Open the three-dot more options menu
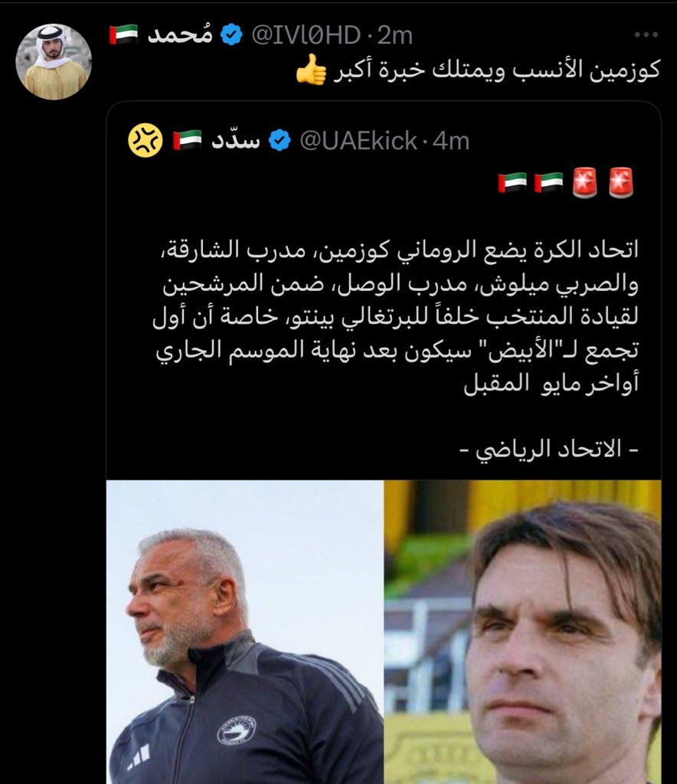The image size is (677, 784). point(646,34)
